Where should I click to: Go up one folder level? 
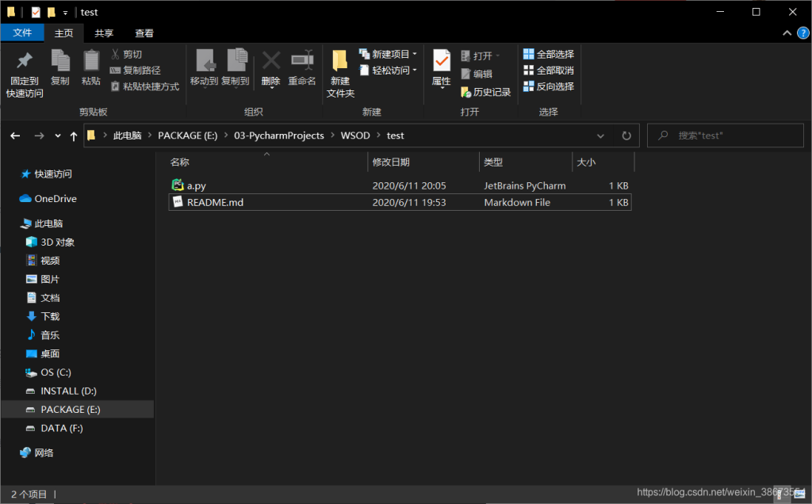74,136
